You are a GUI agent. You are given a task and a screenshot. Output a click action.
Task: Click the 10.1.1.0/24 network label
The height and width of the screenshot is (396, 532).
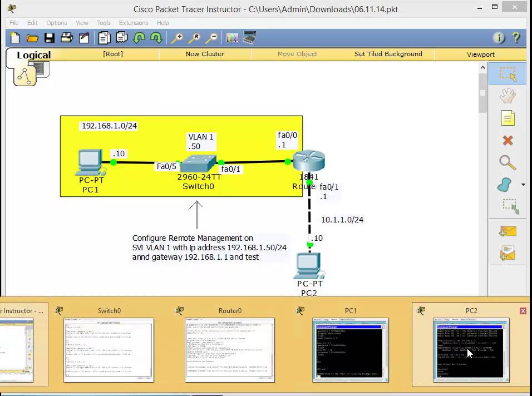click(342, 220)
